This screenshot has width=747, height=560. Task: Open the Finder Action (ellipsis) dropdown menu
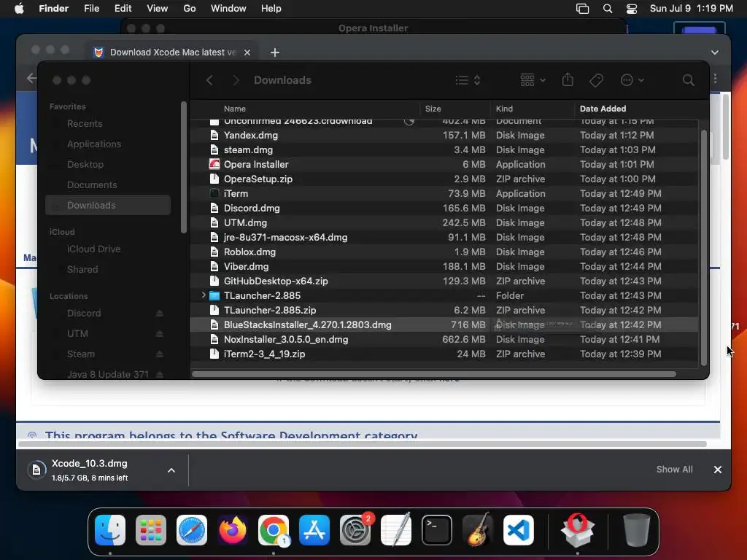(x=632, y=80)
